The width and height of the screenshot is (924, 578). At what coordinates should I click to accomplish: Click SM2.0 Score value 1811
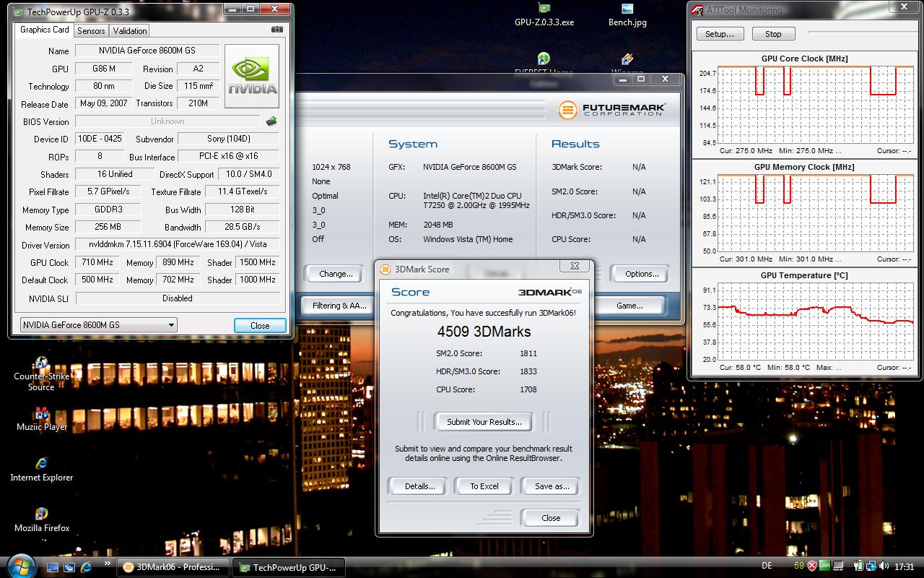click(528, 353)
